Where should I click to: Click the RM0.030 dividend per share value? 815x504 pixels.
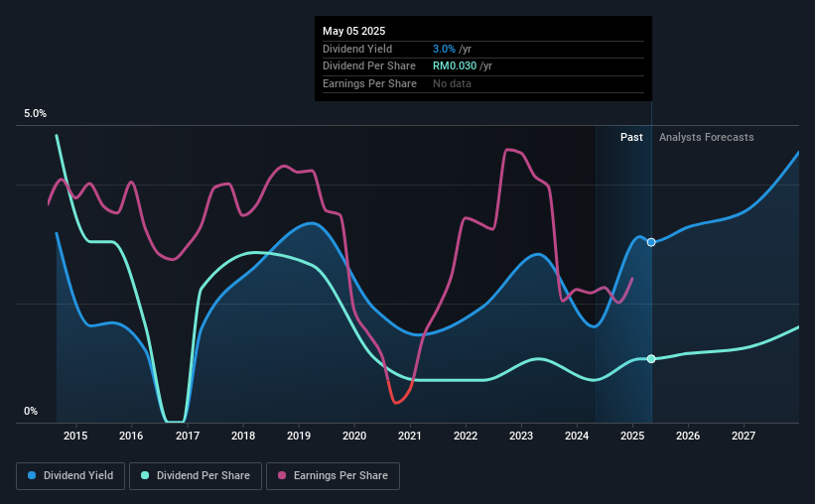(455, 66)
